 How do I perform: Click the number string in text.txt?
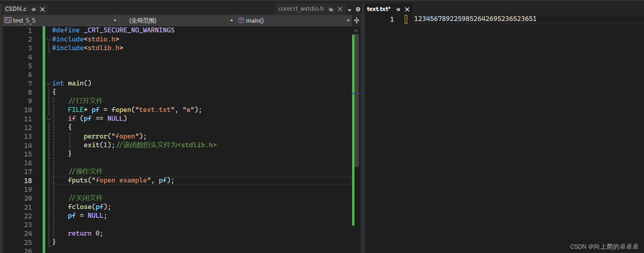pyautogui.click(x=475, y=19)
